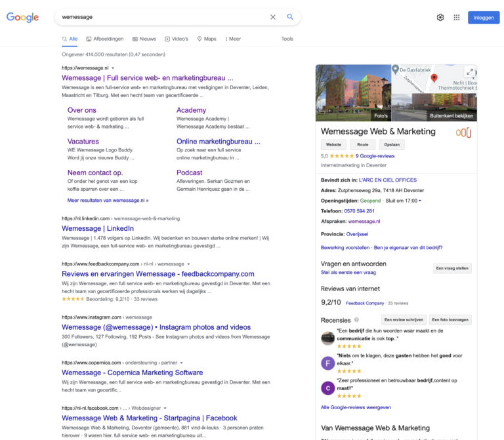The height and width of the screenshot is (440, 504).
Task: Expand the map with the fullscreen icon
Action: 470,72
